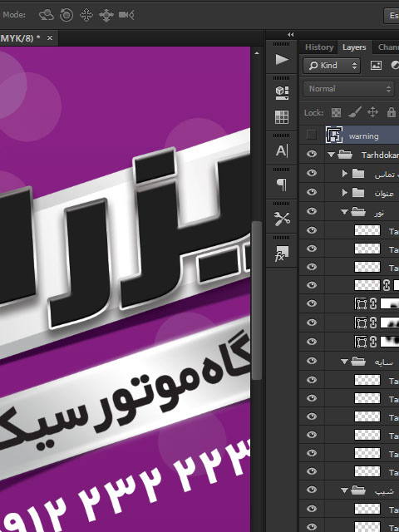Screen dimensions: 399x532
Task: Select the نور group name
Action: point(379,213)
